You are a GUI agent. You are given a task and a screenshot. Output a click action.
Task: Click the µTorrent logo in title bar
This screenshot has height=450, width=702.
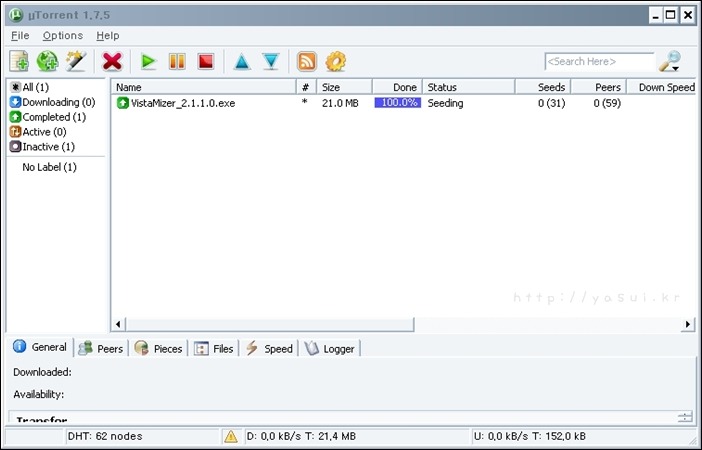click(16, 15)
